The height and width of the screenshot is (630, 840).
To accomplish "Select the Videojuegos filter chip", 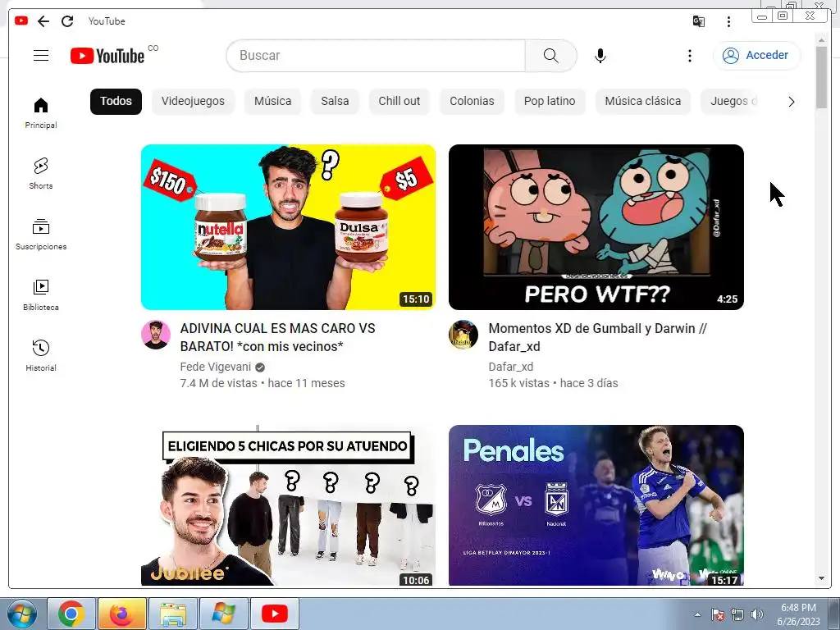I will pos(193,101).
